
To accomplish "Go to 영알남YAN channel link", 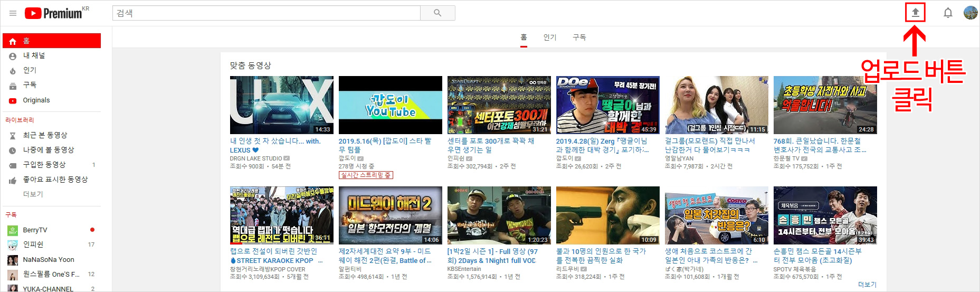I will (x=679, y=158).
